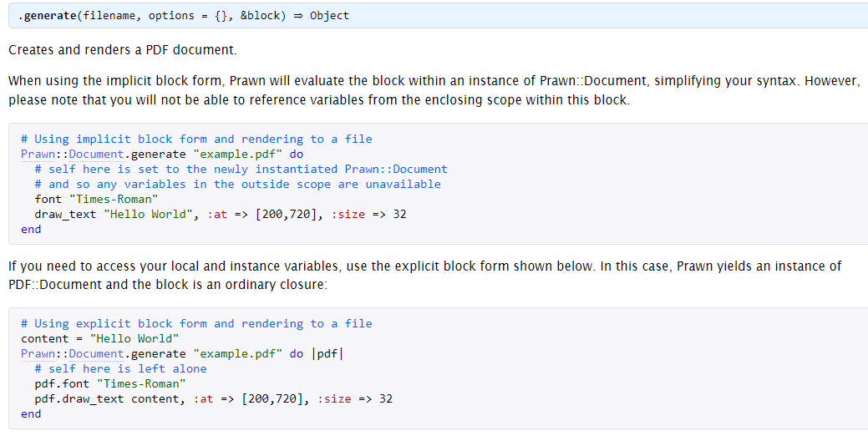Click the end keyword in second code block
This screenshot has height=436, width=868.
[x=31, y=413]
